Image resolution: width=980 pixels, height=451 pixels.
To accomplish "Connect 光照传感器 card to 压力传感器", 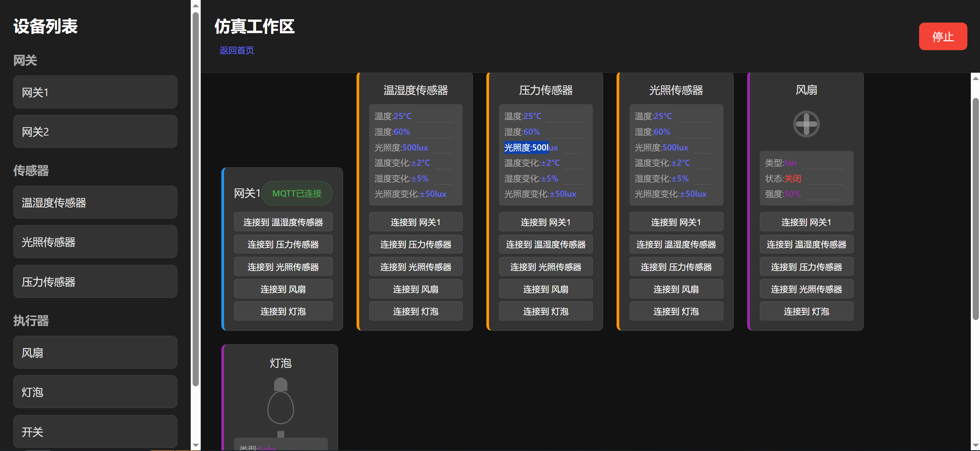I will point(676,267).
